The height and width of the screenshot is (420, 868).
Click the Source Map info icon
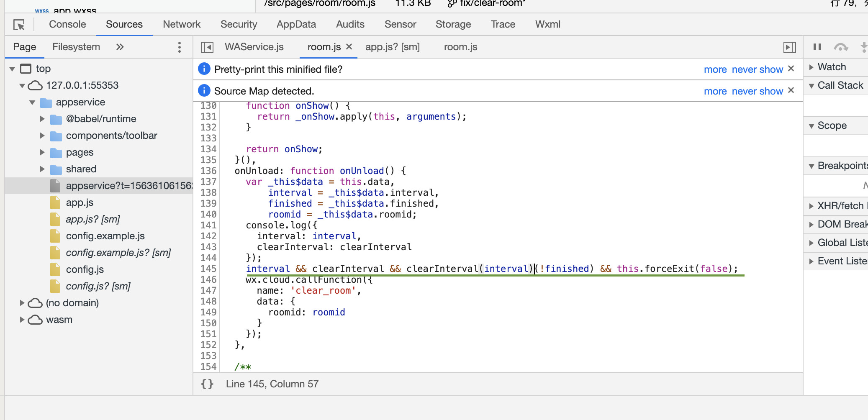coord(204,90)
